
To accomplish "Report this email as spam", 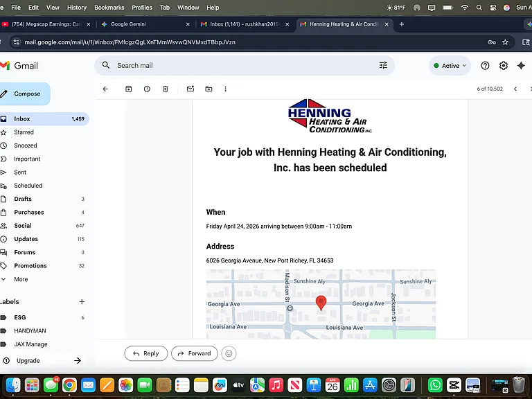I will coord(147,89).
